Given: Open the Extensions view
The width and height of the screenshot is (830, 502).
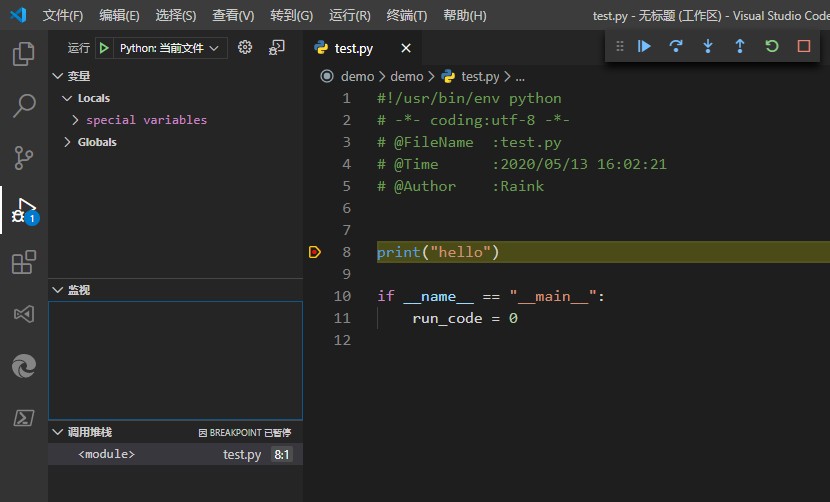Looking at the screenshot, I should tap(24, 262).
